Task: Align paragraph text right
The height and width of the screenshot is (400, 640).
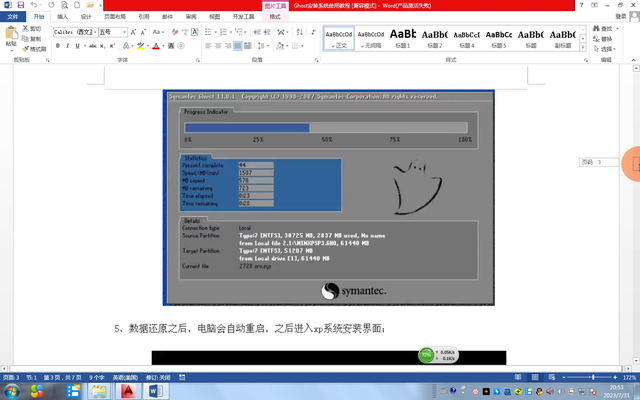Action: (x=228, y=46)
